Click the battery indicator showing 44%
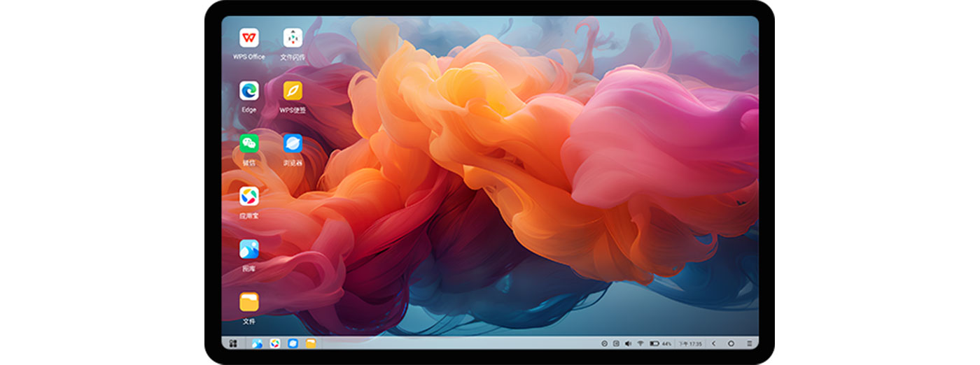Image resolution: width=980 pixels, height=365 pixels. click(660, 343)
